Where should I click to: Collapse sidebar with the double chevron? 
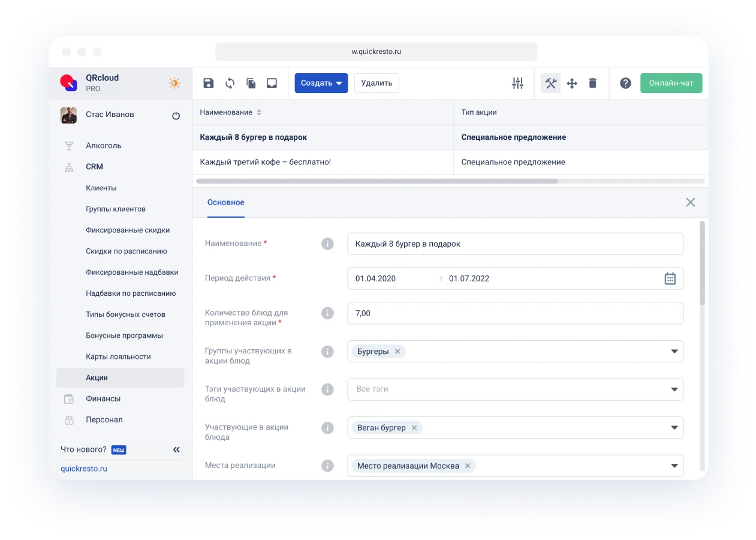[176, 449]
